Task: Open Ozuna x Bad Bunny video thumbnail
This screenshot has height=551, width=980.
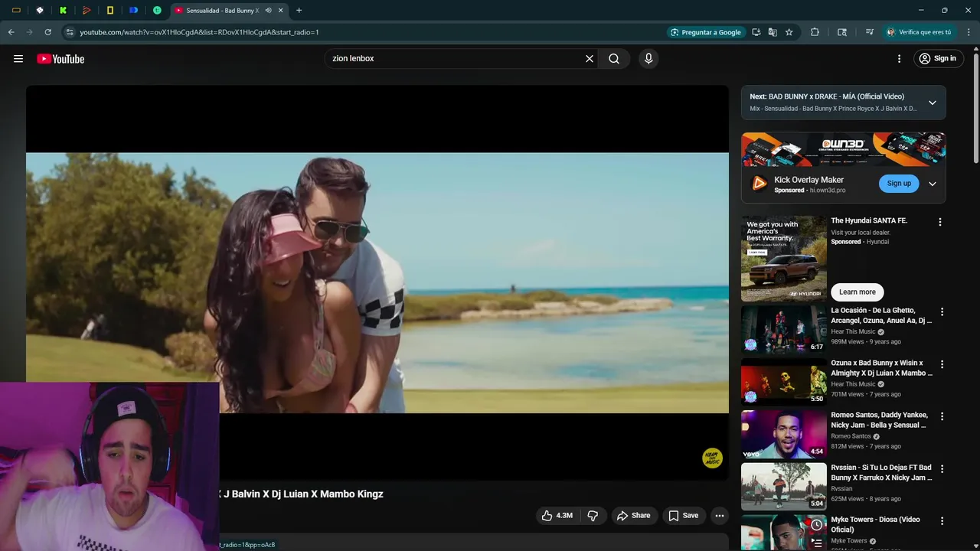Action: click(784, 382)
